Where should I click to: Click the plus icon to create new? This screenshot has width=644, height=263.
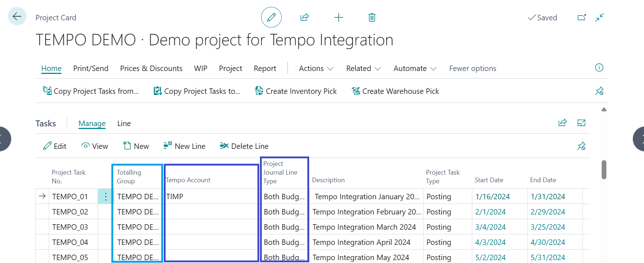(x=338, y=17)
